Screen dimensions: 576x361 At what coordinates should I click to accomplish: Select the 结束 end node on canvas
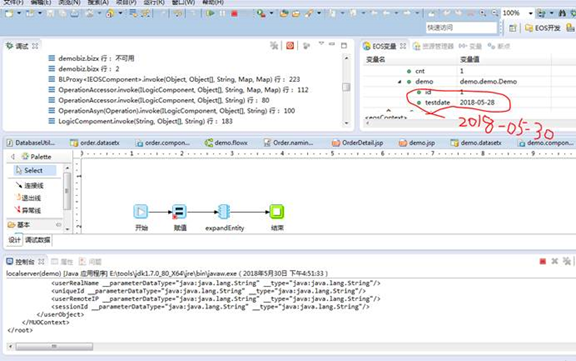277,212
